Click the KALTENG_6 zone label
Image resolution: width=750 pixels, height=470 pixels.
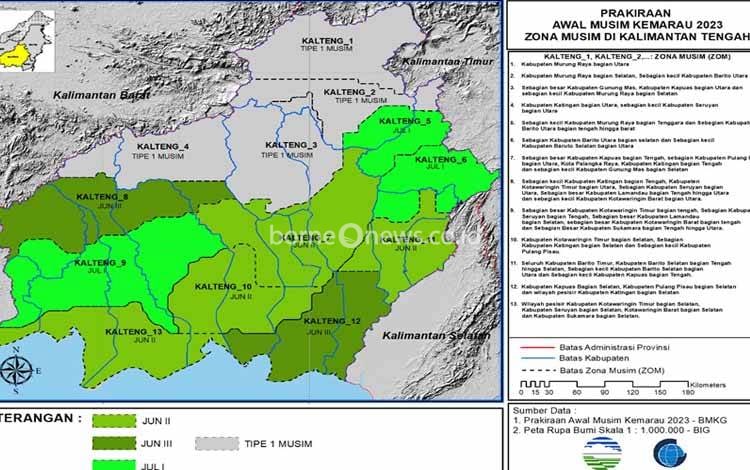(441, 160)
